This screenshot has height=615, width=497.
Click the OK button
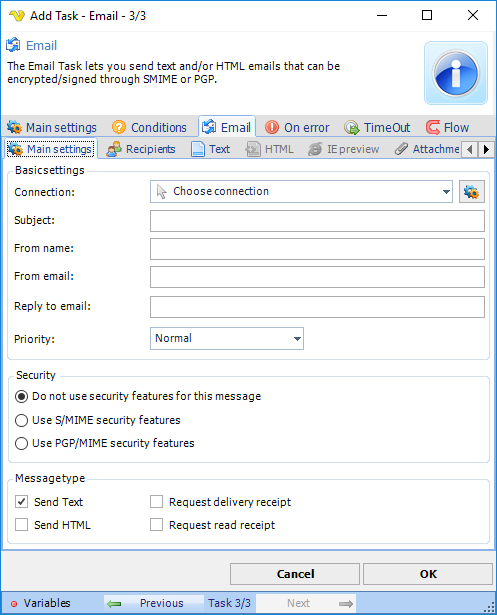pyautogui.click(x=428, y=574)
